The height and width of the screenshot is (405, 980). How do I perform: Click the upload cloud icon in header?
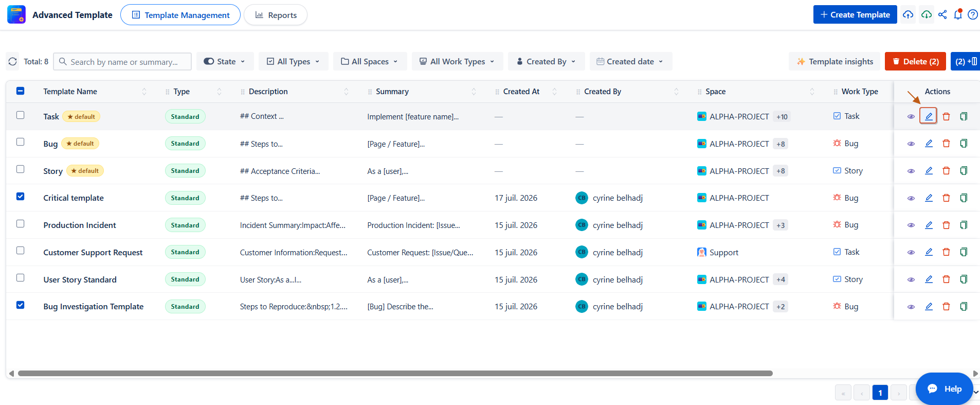908,14
